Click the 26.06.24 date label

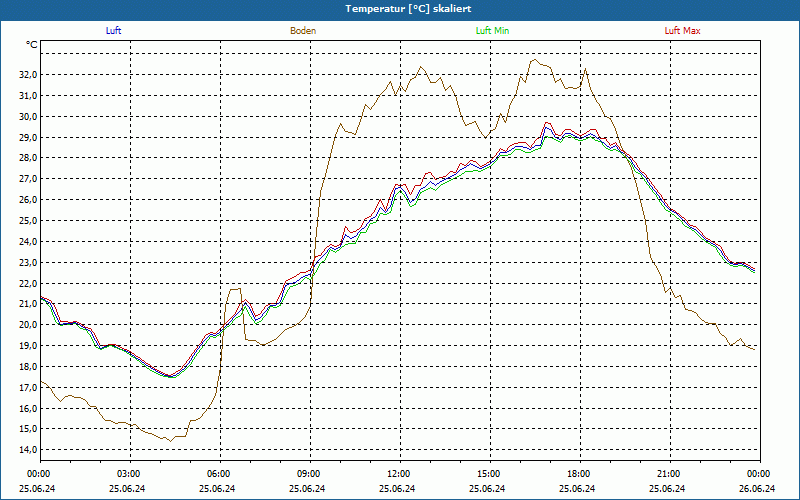pos(757,488)
